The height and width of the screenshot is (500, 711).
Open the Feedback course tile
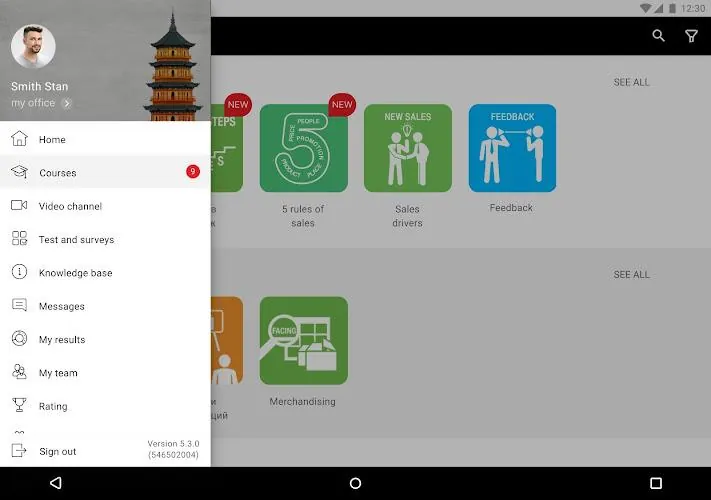[x=512, y=148]
